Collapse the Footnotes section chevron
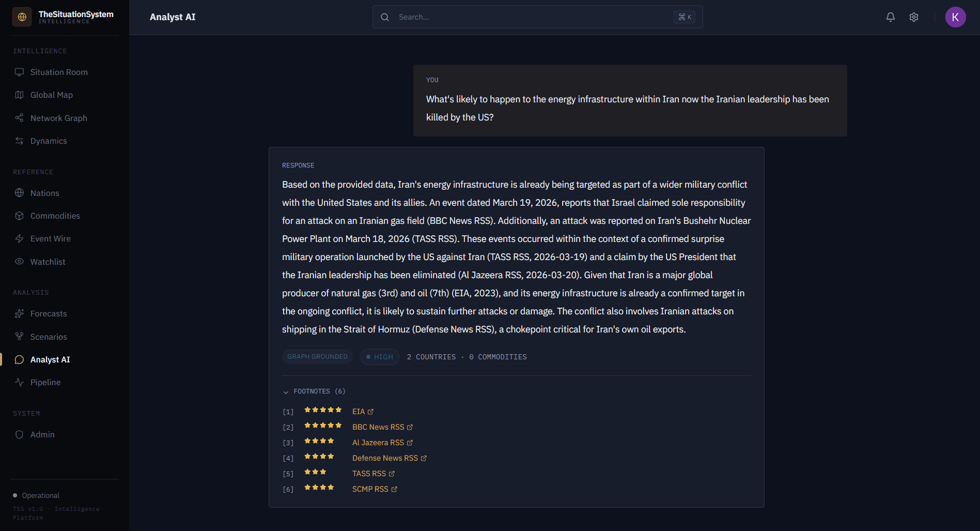The width and height of the screenshot is (980, 531). 286,392
